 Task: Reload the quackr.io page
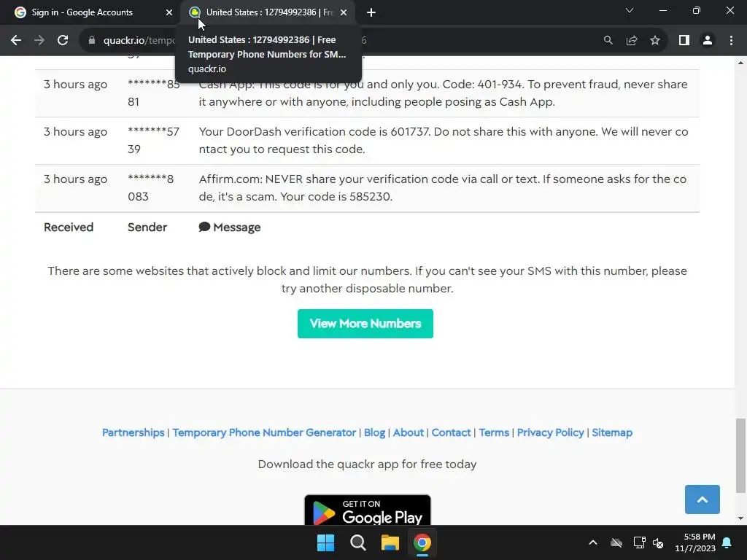[x=63, y=41]
